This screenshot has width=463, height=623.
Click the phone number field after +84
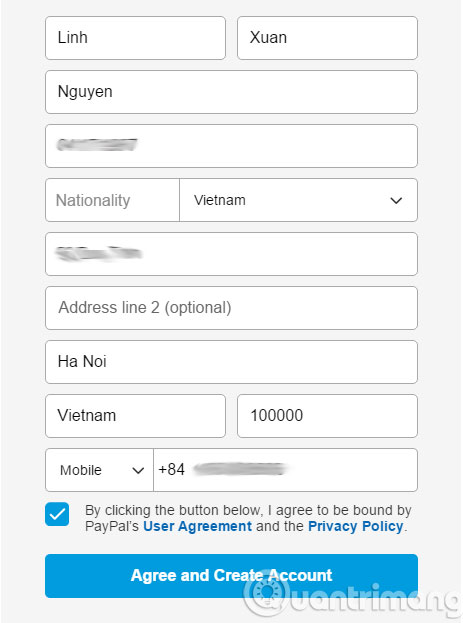pyautogui.click(x=285, y=470)
